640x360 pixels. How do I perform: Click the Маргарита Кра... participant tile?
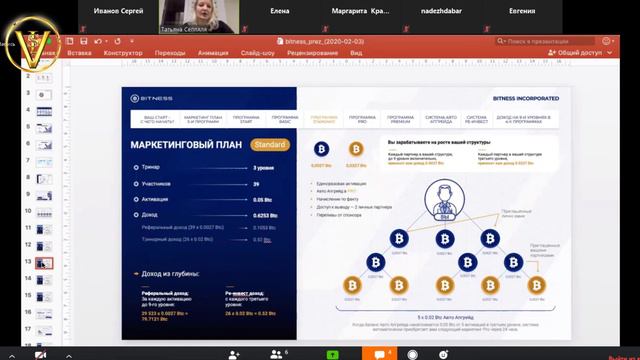tap(360, 17)
